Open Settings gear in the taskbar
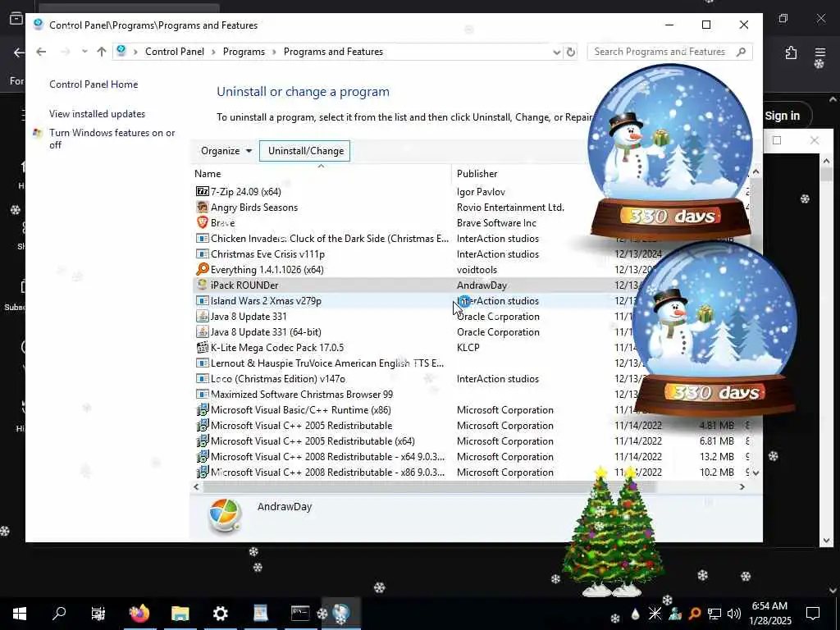The image size is (840, 630). point(220,614)
